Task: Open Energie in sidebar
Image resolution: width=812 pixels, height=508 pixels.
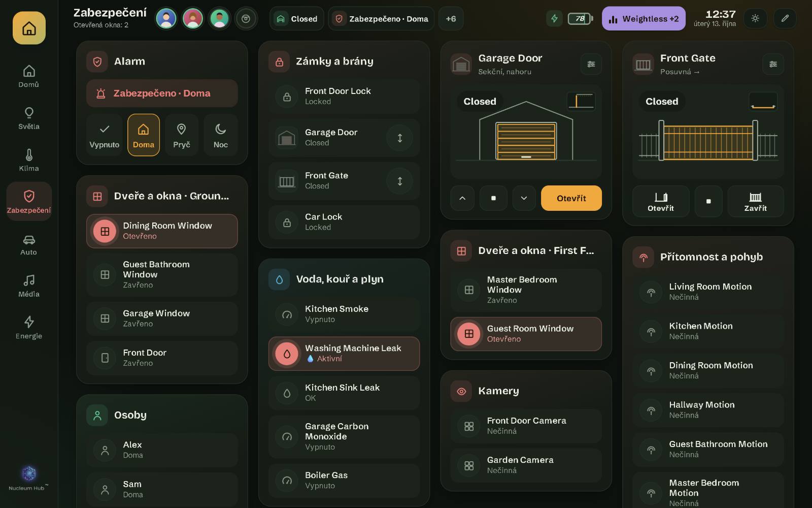Action: click(29, 328)
